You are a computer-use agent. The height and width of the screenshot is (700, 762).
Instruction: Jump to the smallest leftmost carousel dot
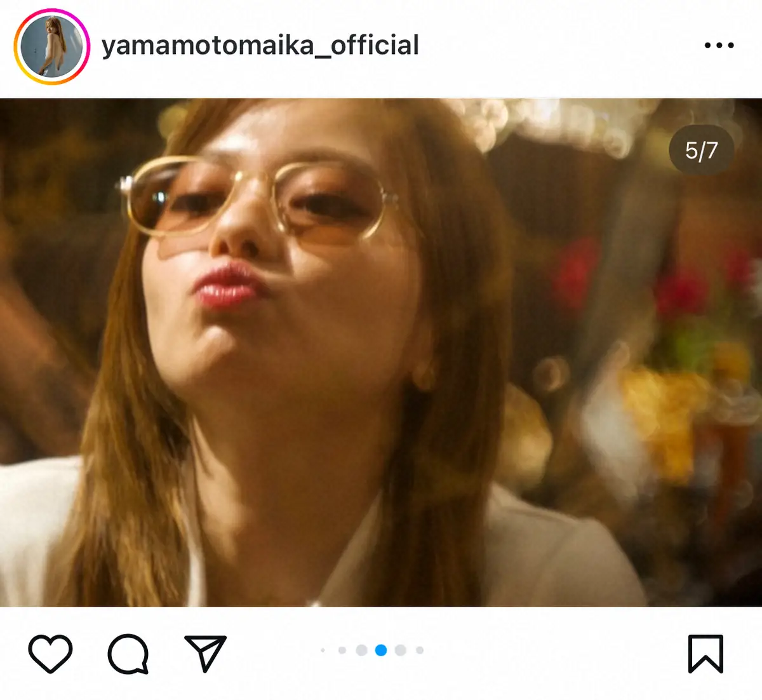pos(323,650)
